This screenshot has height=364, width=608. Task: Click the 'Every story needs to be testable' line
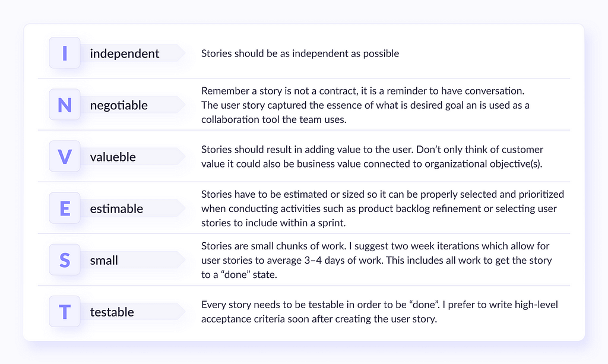[379, 305]
